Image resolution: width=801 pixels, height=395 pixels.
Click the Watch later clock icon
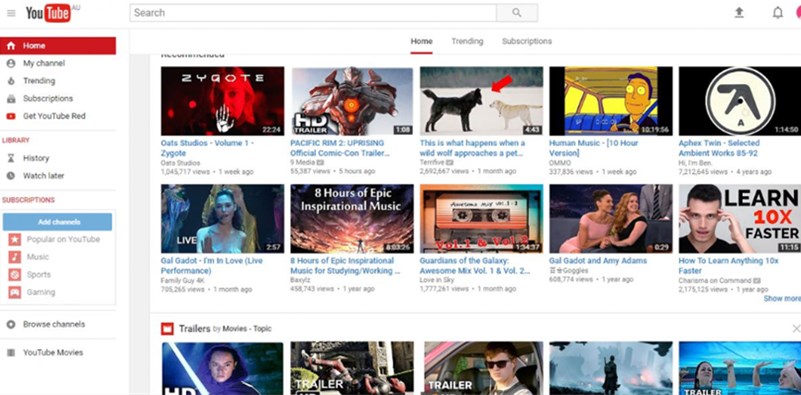[x=11, y=176]
